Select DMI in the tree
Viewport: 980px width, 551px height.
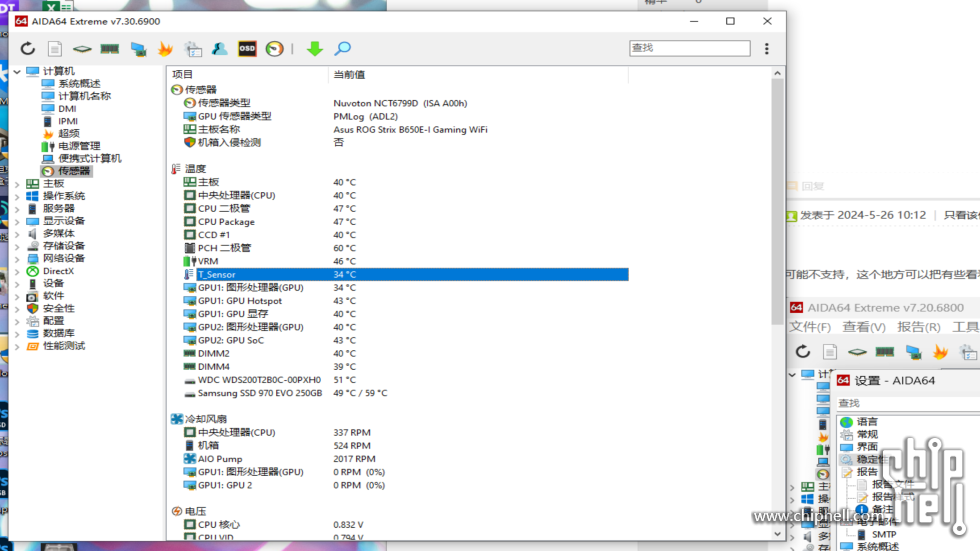pyautogui.click(x=67, y=109)
